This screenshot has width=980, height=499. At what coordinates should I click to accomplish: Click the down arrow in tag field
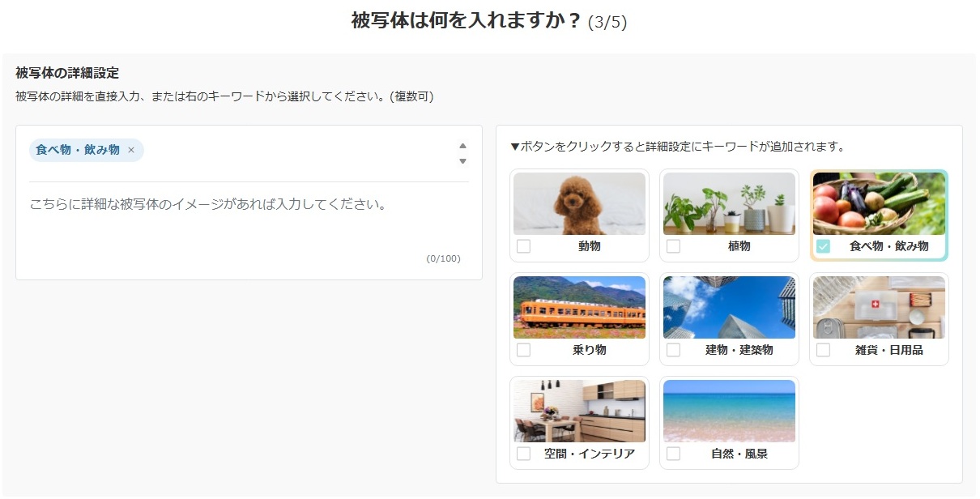[x=462, y=161]
